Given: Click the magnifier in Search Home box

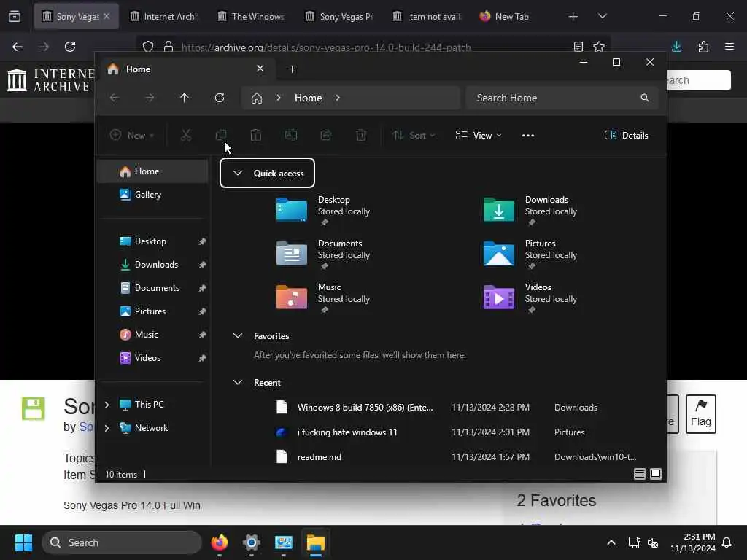Looking at the screenshot, I should click(645, 98).
